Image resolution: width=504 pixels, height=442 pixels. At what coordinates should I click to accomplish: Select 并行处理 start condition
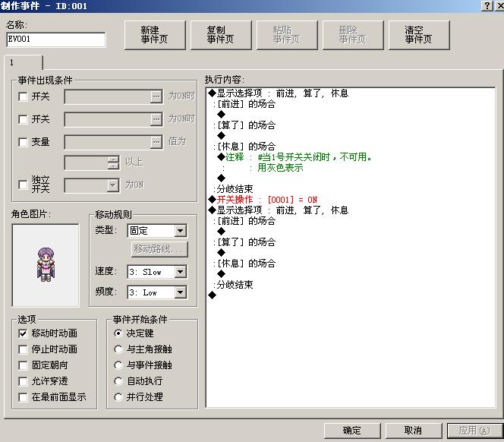[118, 397]
